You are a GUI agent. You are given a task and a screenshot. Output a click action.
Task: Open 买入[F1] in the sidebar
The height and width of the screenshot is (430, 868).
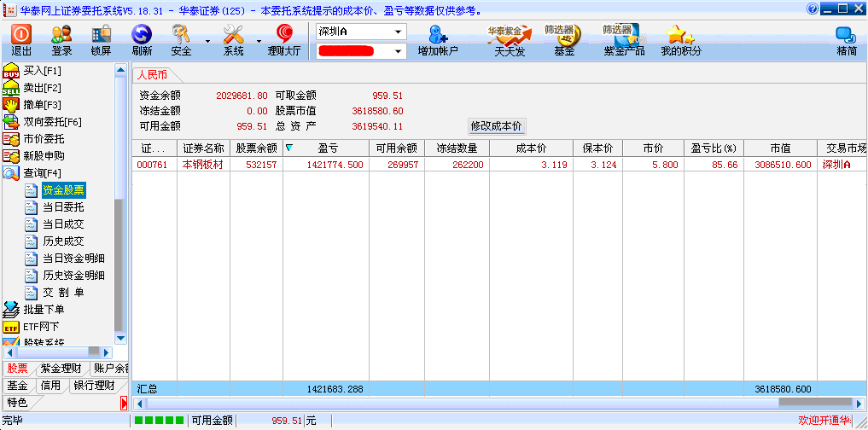42,70
